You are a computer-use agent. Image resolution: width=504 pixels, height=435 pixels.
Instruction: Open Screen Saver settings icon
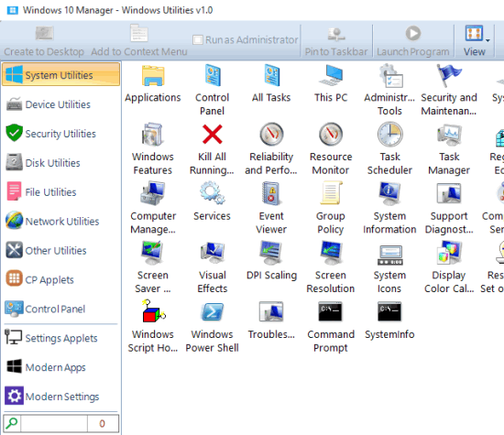coord(153,253)
